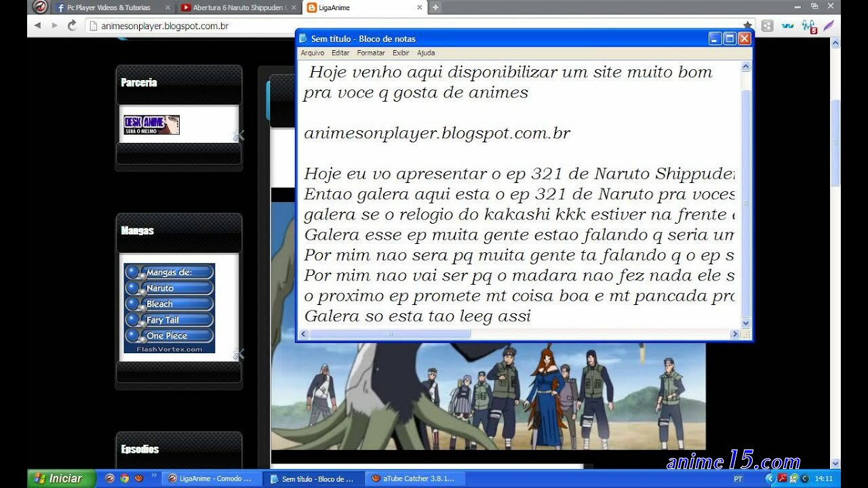The image size is (868, 488).
Task: Open a new browser tab
Action: [435, 7]
